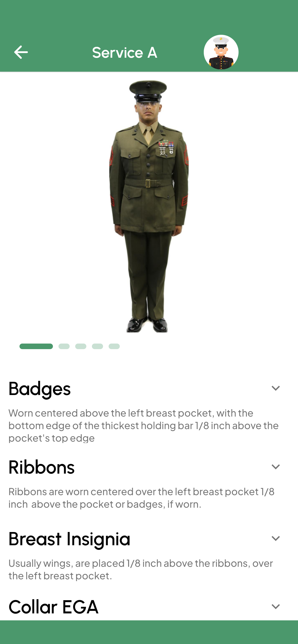Jump to the fourth carousel dot

click(x=97, y=346)
